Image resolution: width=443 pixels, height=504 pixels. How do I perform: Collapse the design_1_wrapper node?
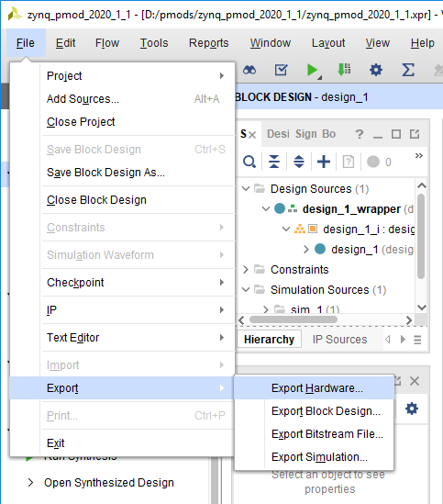(x=266, y=209)
